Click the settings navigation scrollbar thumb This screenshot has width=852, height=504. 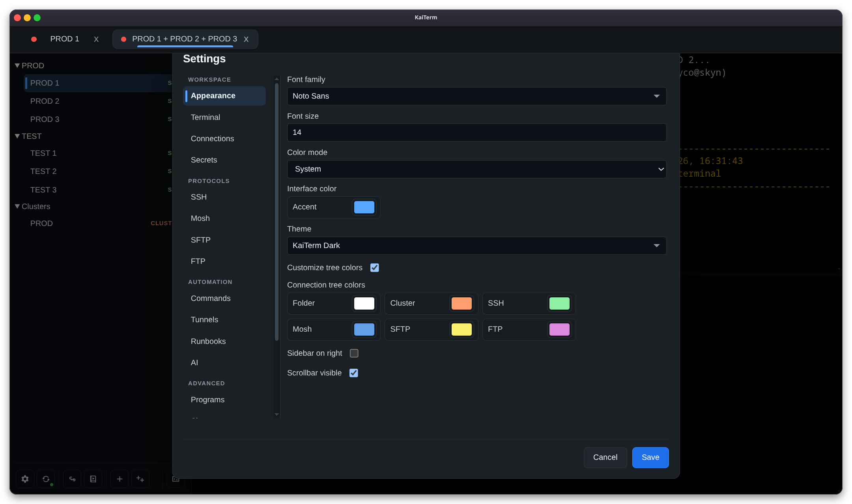(277, 212)
